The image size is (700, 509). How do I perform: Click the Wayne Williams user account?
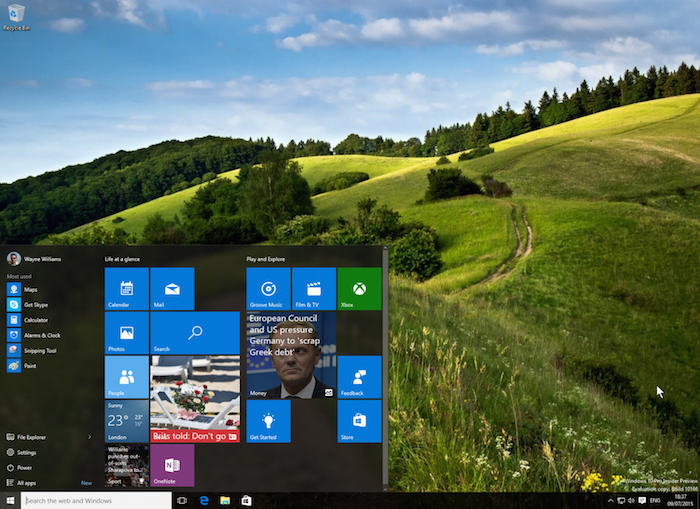click(x=40, y=258)
